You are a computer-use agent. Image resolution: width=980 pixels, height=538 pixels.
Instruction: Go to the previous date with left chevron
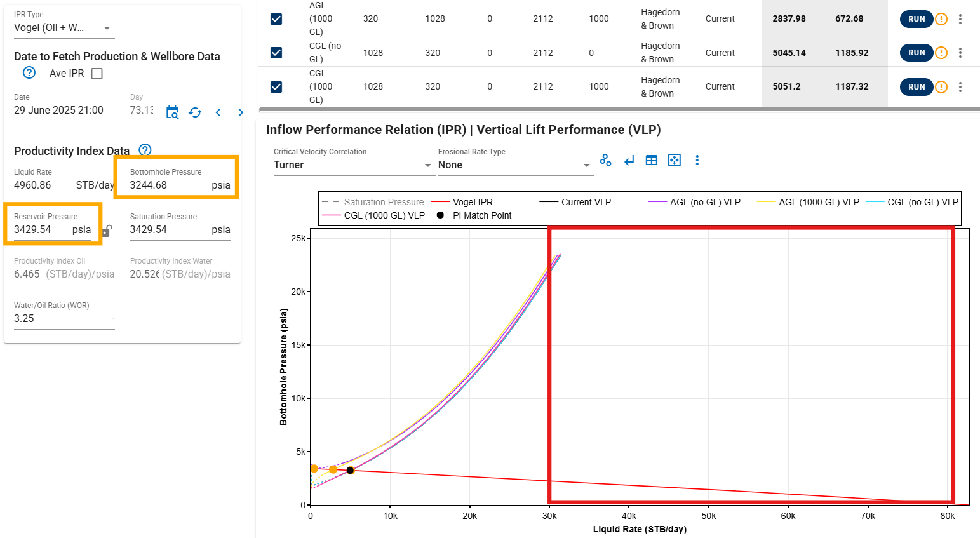point(218,112)
